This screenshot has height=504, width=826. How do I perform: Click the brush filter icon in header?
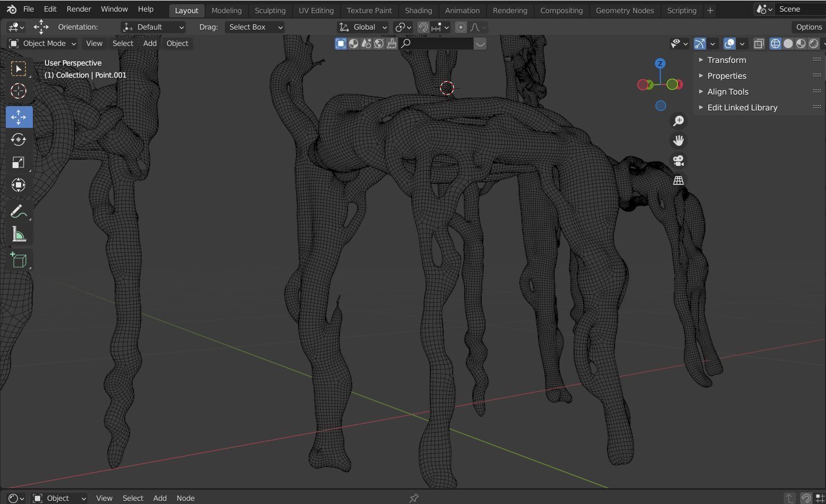391,44
